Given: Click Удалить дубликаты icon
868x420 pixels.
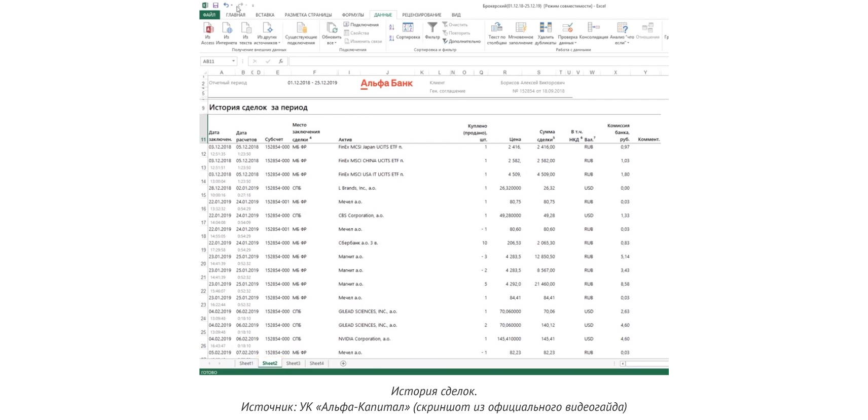Looking at the screenshot, I should click(x=546, y=28).
